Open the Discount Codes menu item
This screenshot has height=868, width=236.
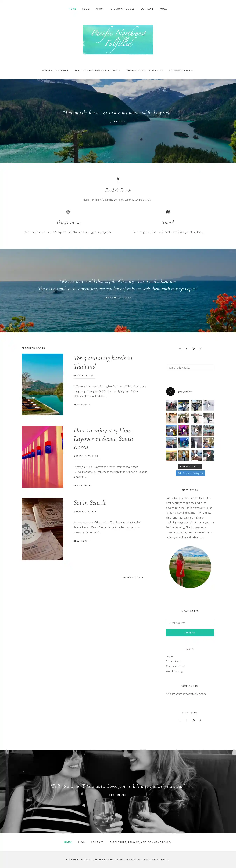pyautogui.click(x=123, y=9)
